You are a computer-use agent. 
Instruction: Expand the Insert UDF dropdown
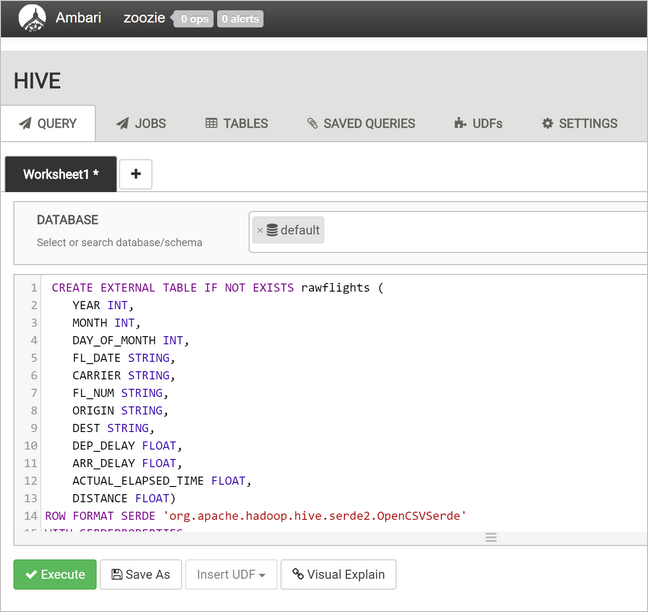[x=231, y=574]
